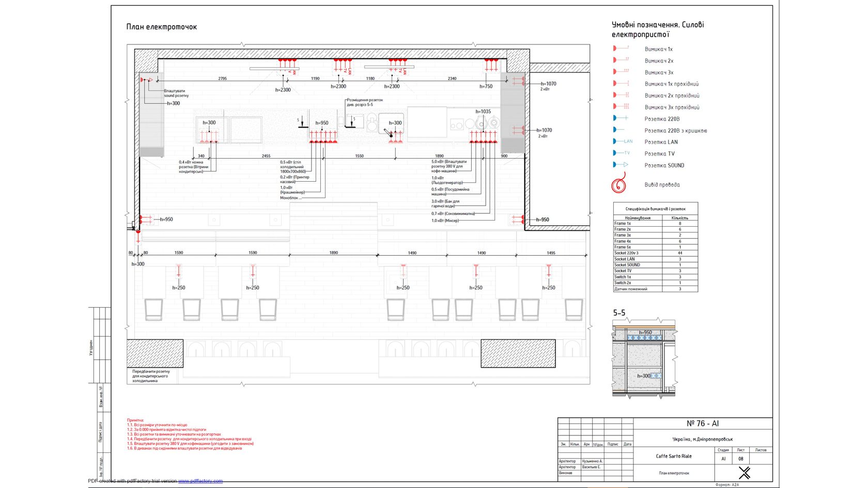Viewport: 868px width, 488px height.
Task: Click the 'Вимикач 3х' legend symbol
Action: [621, 72]
